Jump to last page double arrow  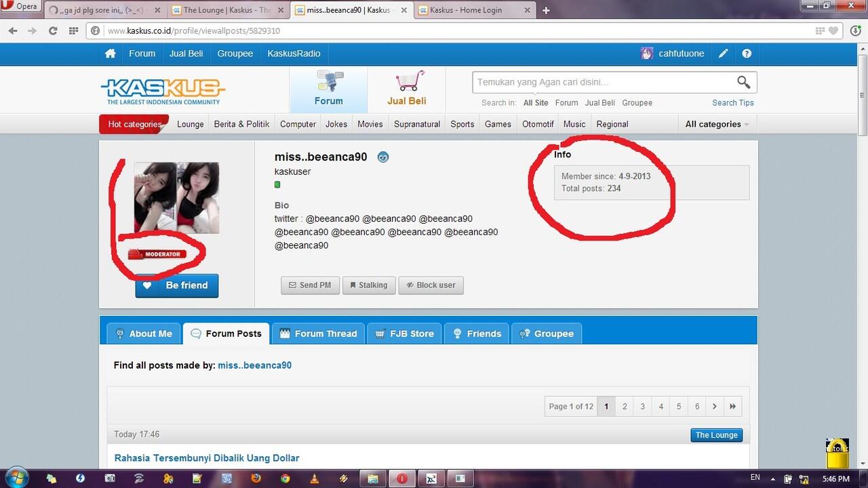pyautogui.click(x=732, y=407)
